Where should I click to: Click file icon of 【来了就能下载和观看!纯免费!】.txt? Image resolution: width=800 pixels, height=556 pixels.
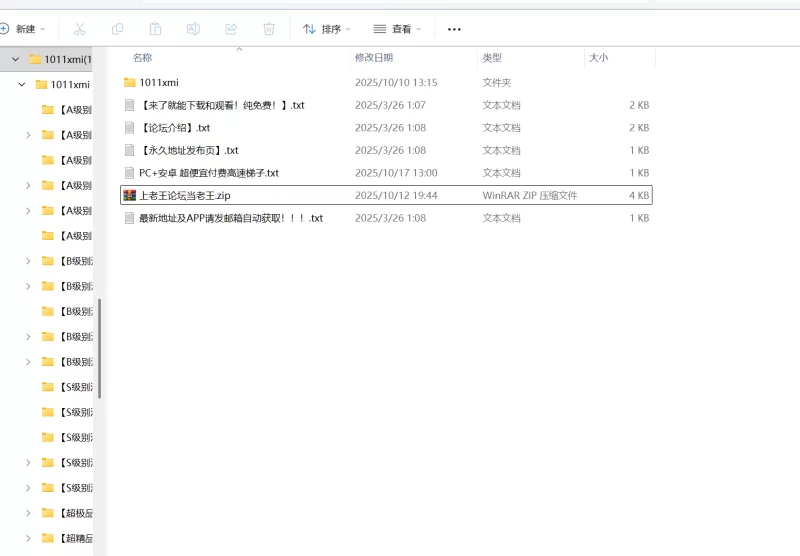130,105
